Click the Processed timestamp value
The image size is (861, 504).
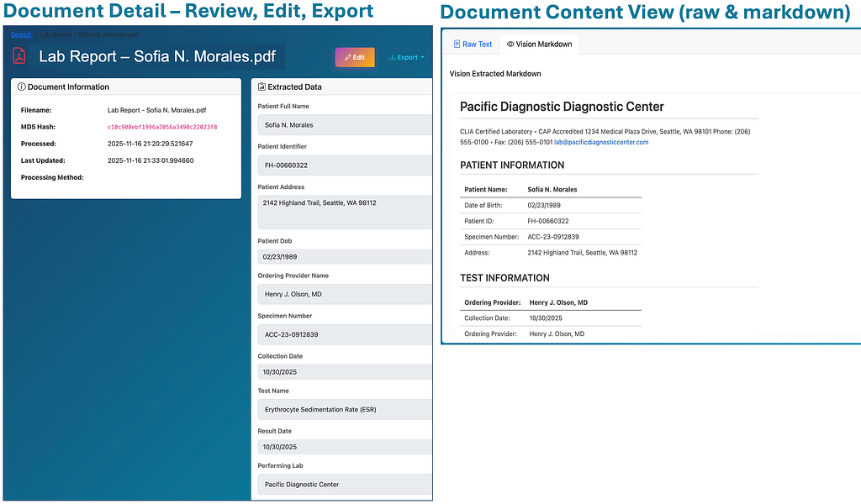[x=150, y=144]
